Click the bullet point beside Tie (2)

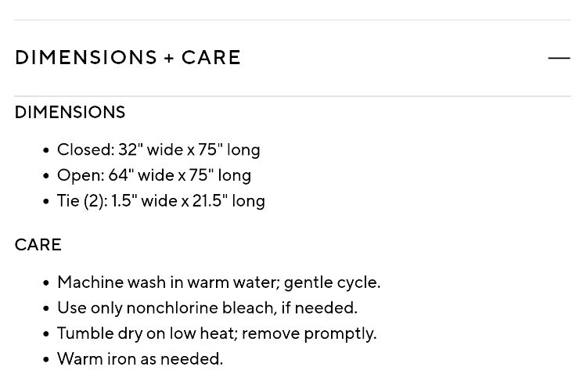click(46, 202)
